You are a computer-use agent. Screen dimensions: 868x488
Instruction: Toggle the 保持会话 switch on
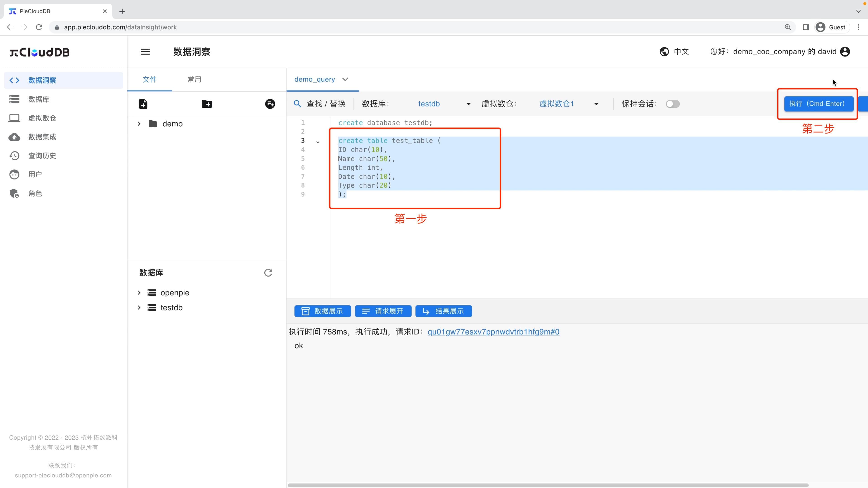673,104
